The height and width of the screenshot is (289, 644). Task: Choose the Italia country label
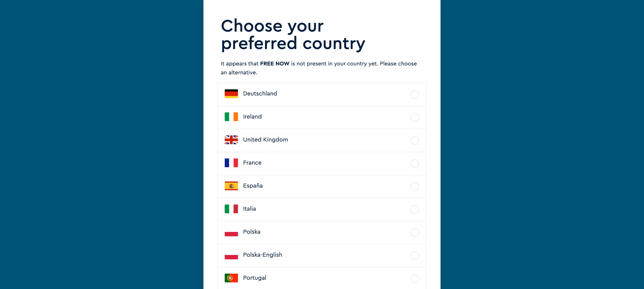[x=249, y=209]
